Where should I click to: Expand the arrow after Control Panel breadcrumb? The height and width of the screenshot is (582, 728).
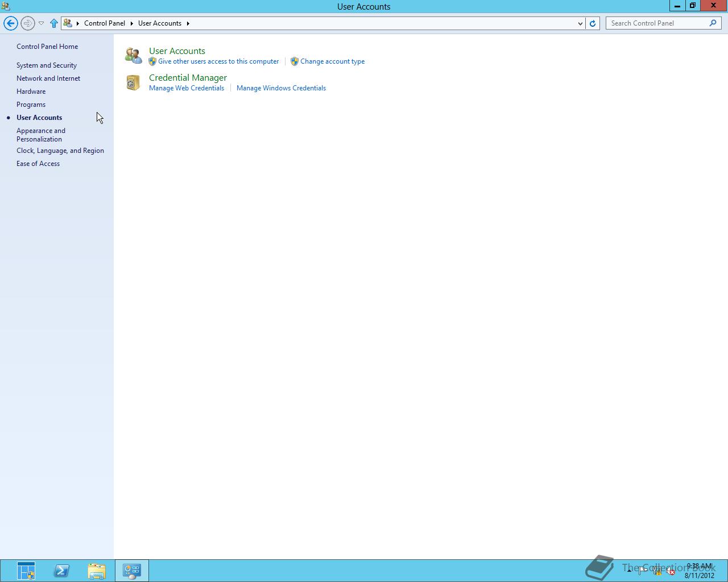(x=131, y=23)
